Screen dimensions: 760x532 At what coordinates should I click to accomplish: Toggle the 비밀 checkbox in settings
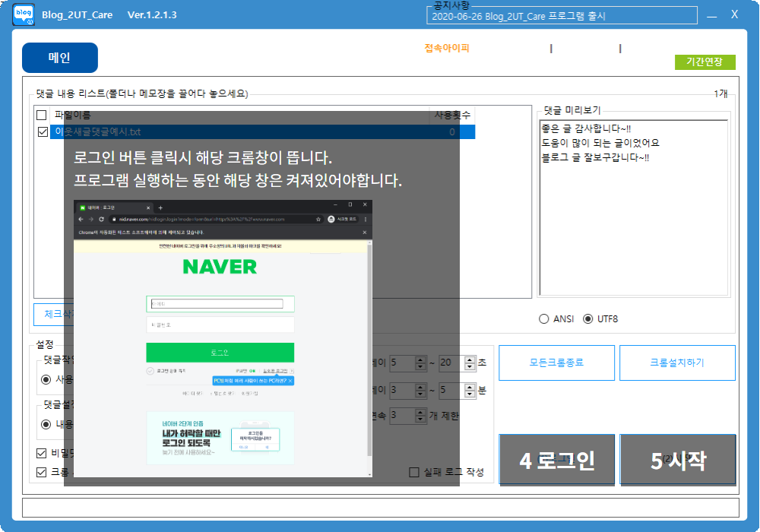pos(42,453)
